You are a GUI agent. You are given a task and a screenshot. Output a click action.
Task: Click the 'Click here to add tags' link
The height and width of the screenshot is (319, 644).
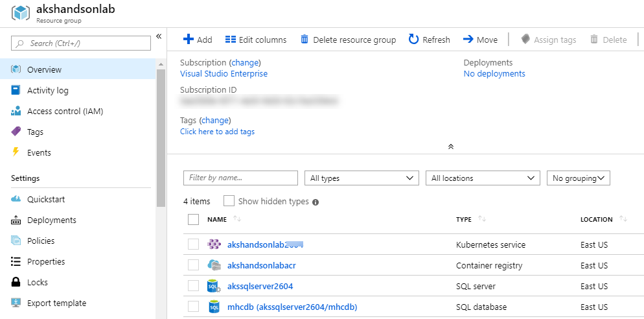click(217, 132)
